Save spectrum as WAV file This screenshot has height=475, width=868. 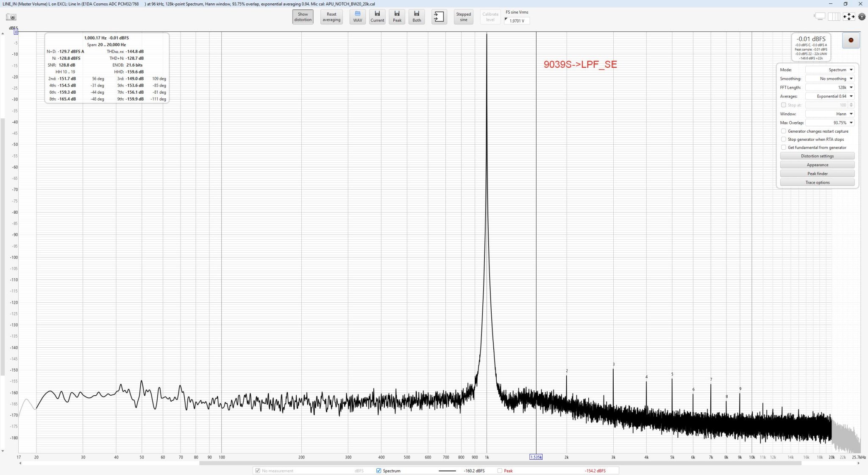point(357,17)
